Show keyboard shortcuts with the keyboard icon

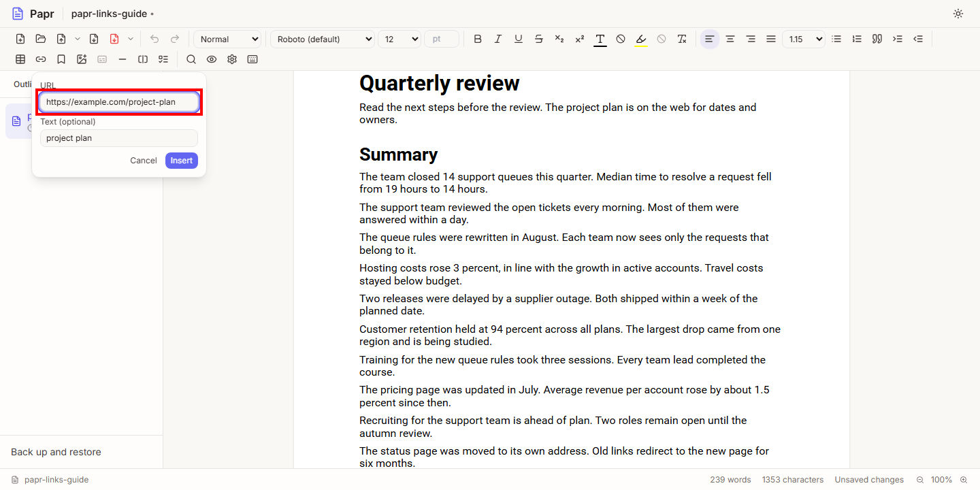coord(252,59)
